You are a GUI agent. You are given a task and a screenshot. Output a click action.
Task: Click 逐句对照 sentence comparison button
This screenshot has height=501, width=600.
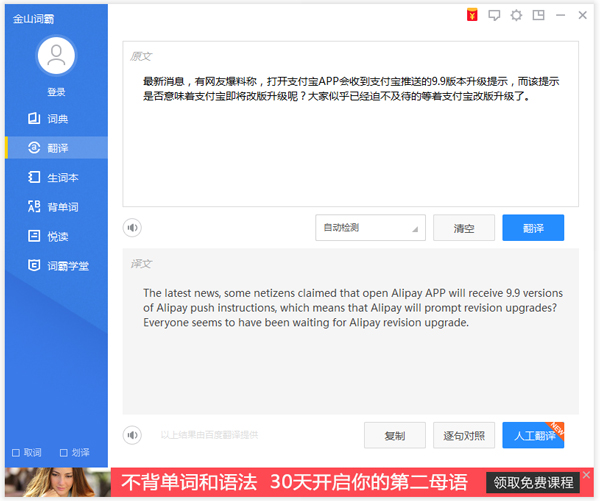coord(463,435)
